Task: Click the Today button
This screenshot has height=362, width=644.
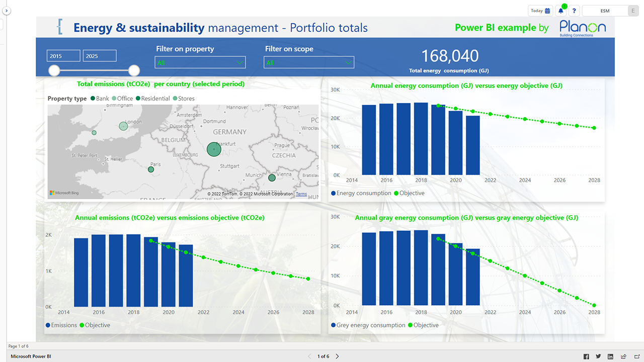Action: point(540,11)
